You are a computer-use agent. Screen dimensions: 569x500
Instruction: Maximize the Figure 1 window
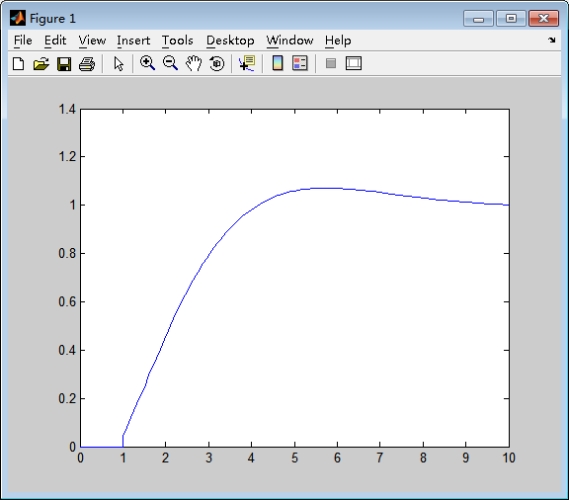(x=511, y=19)
